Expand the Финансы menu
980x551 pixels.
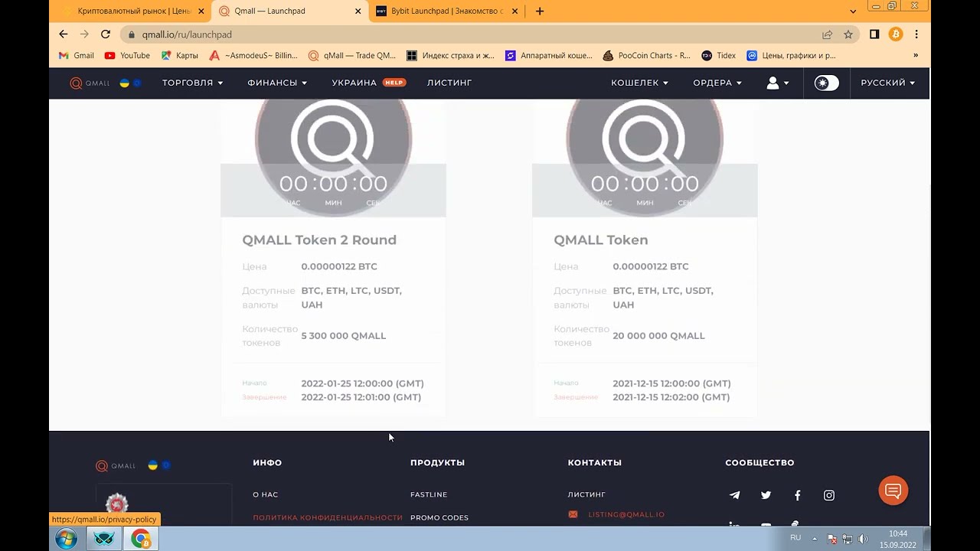point(277,83)
